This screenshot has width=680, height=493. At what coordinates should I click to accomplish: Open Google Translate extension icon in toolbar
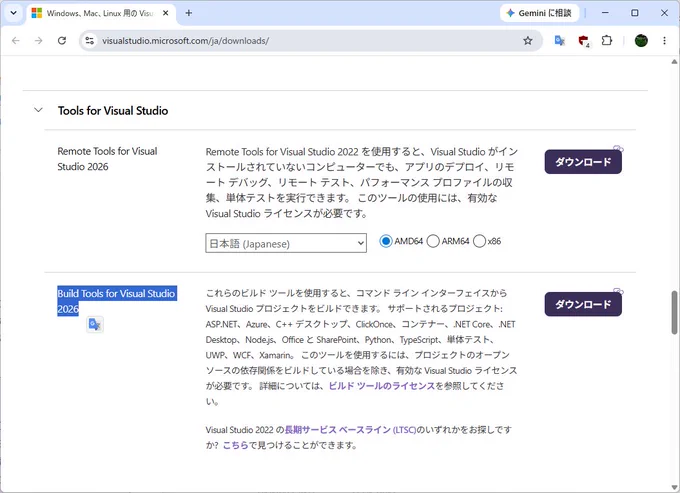coord(560,41)
